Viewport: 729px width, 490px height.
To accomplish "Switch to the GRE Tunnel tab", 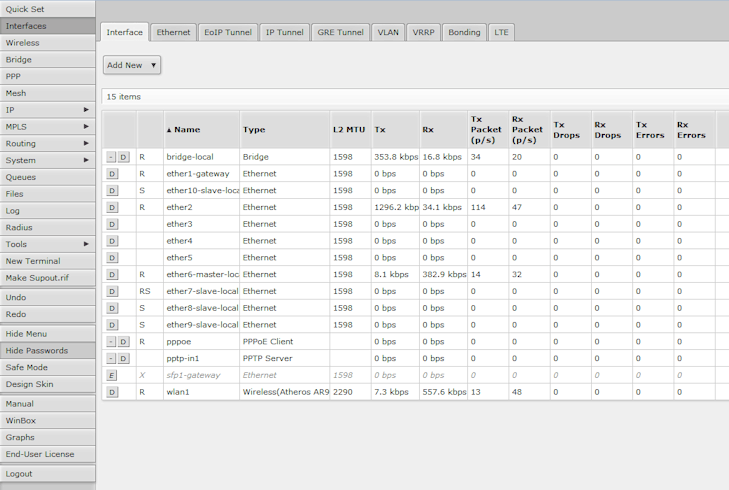I will point(340,32).
